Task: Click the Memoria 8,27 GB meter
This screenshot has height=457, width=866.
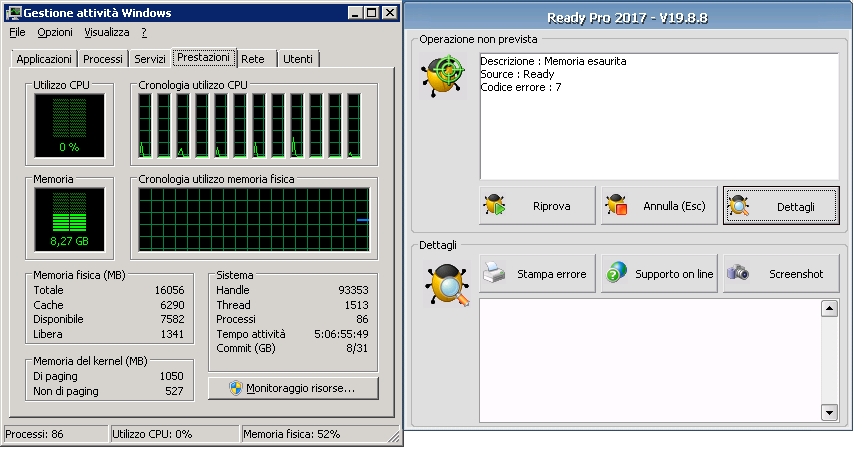Action: point(69,219)
